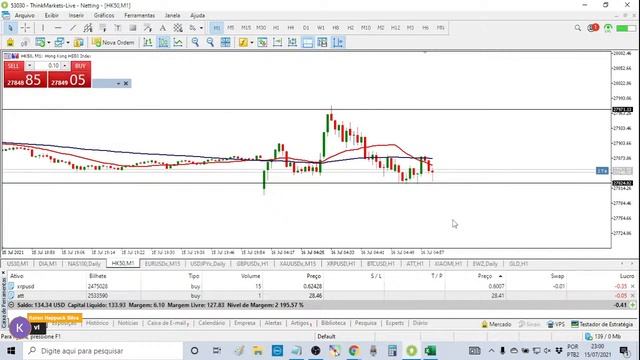Click the VPS button
This screenshot has width=640, height=360.
tap(556, 324)
